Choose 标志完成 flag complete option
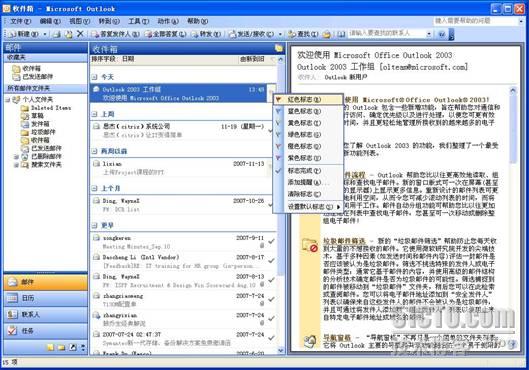The image size is (529, 370). point(308,171)
